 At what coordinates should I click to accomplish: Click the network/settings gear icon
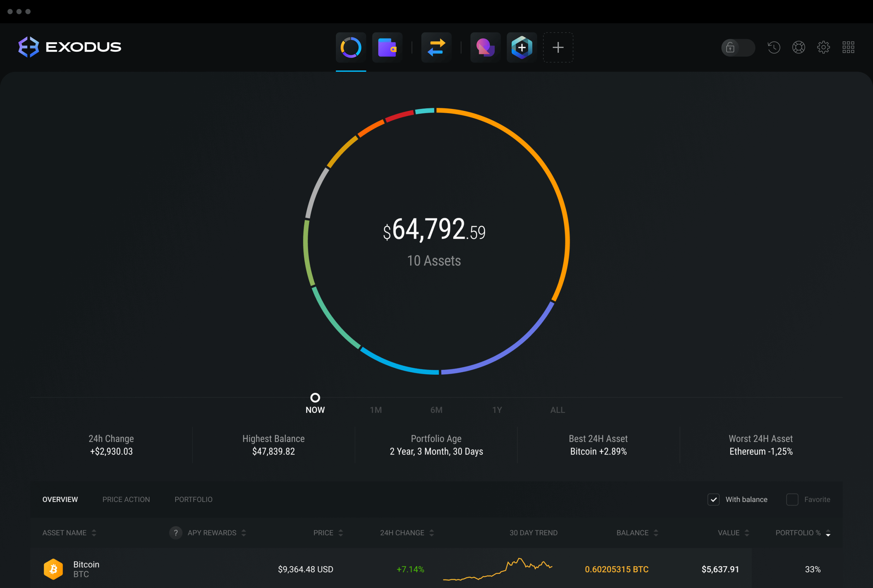pos(822,46)
